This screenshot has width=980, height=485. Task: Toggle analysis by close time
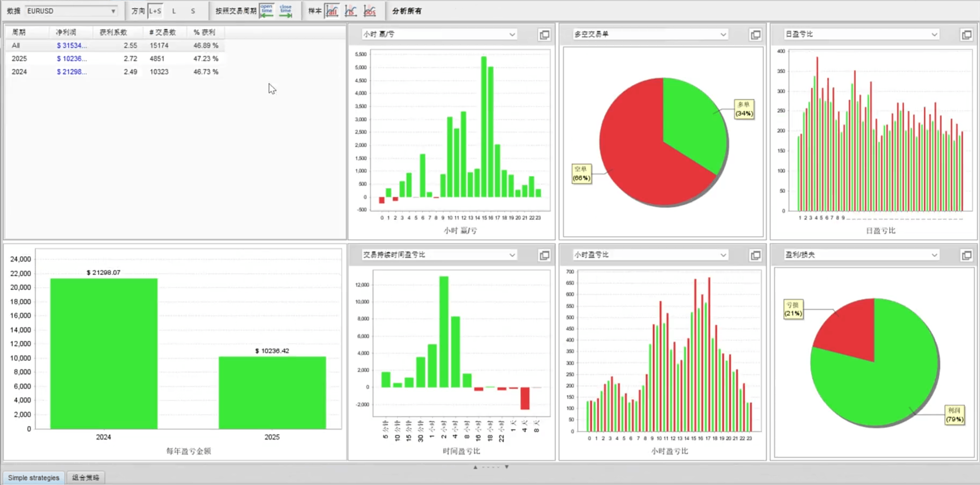(285, 11)
